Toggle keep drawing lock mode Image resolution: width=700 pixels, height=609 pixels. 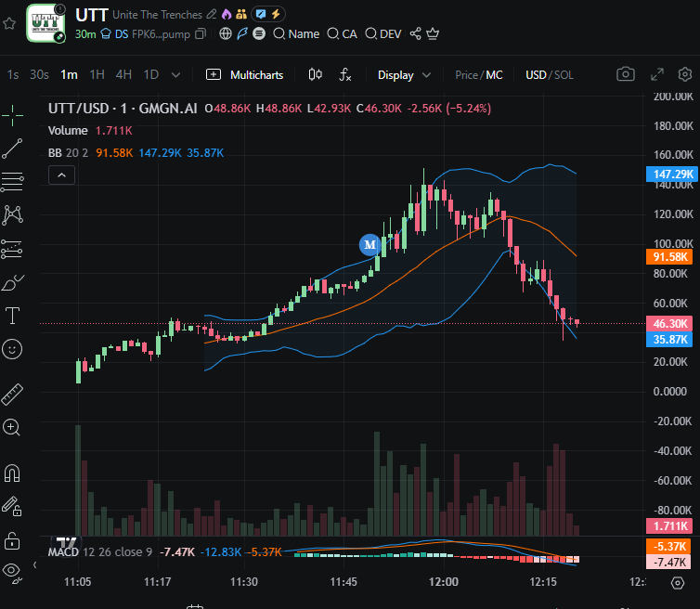point(12,507)
